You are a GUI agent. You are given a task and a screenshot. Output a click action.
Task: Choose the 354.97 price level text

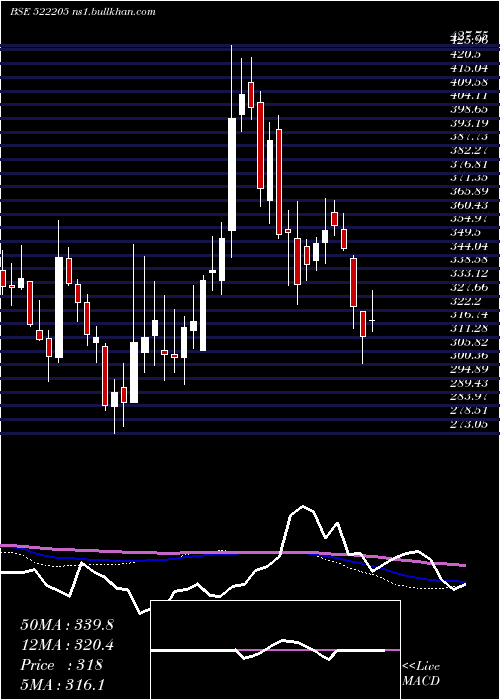click(x=469, y=219)
